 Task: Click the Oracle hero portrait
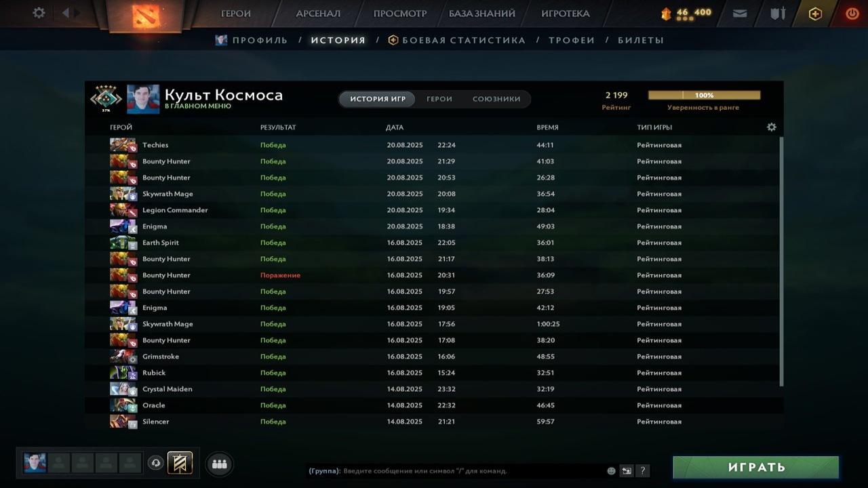pyautogui.click(x=123, y=405)
